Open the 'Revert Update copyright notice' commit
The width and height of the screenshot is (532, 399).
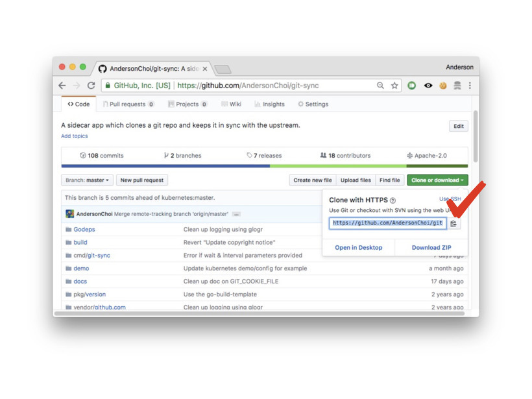[230, 242]
